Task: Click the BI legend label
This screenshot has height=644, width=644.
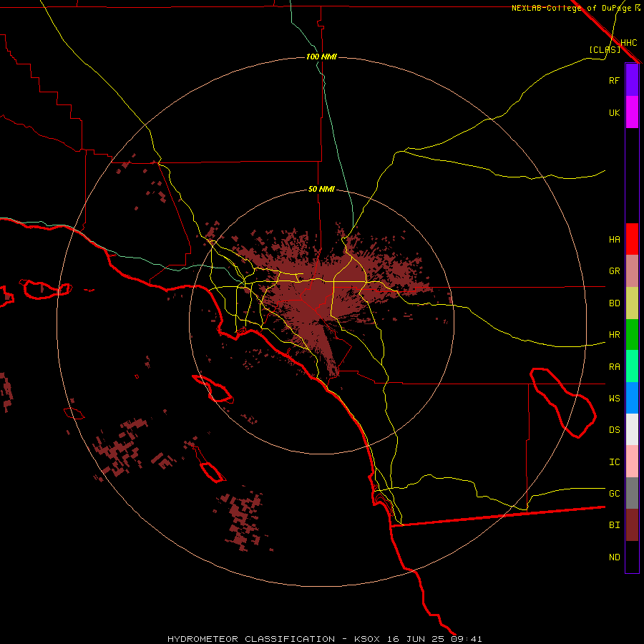Action: (614, 525)
